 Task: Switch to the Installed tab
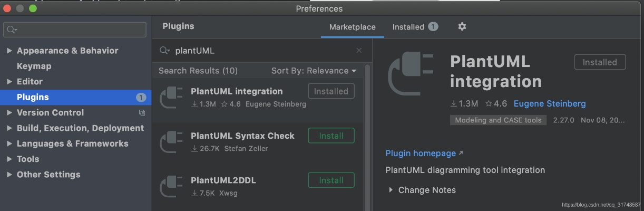(408, 27)
